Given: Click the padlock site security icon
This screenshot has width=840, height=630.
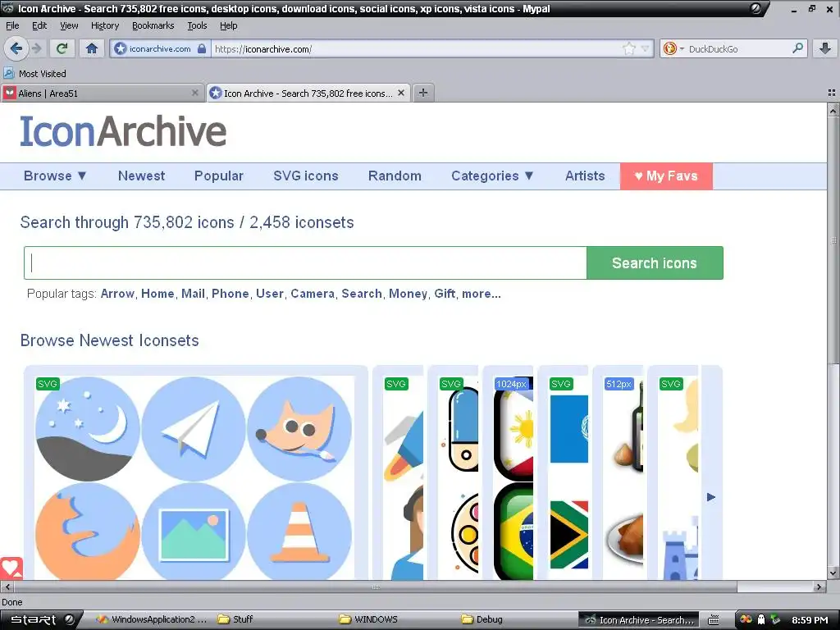Looking at the screenshot, I should tap(202, 48).
